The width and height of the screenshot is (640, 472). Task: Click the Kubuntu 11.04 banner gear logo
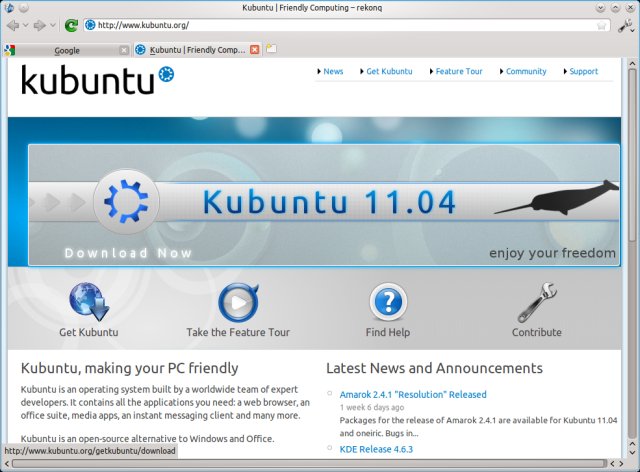pos(126,202)
